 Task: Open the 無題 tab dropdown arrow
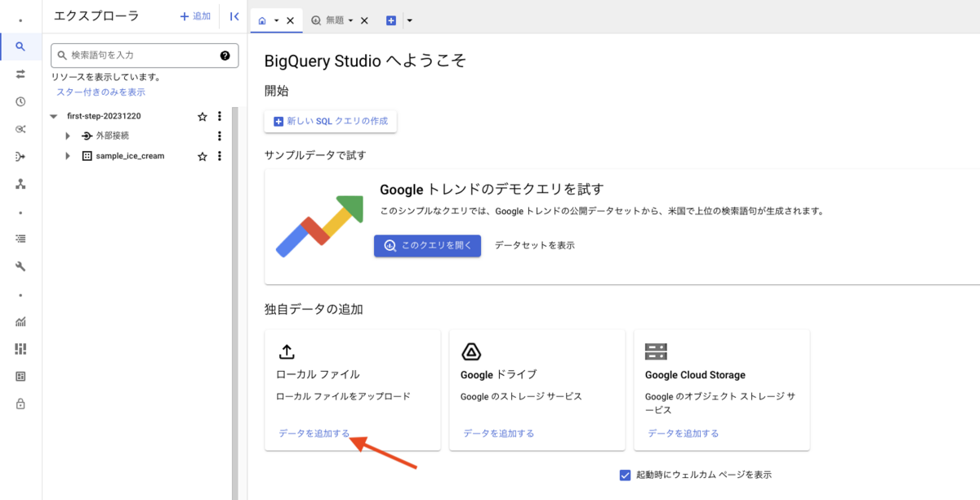tap(351, 20)
